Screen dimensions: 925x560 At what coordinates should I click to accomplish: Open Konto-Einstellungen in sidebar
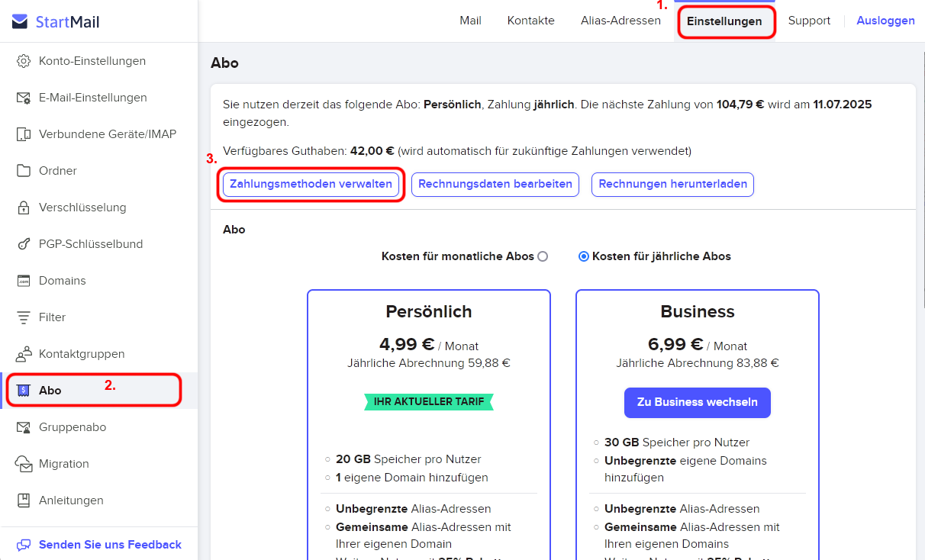click(98, 61)
